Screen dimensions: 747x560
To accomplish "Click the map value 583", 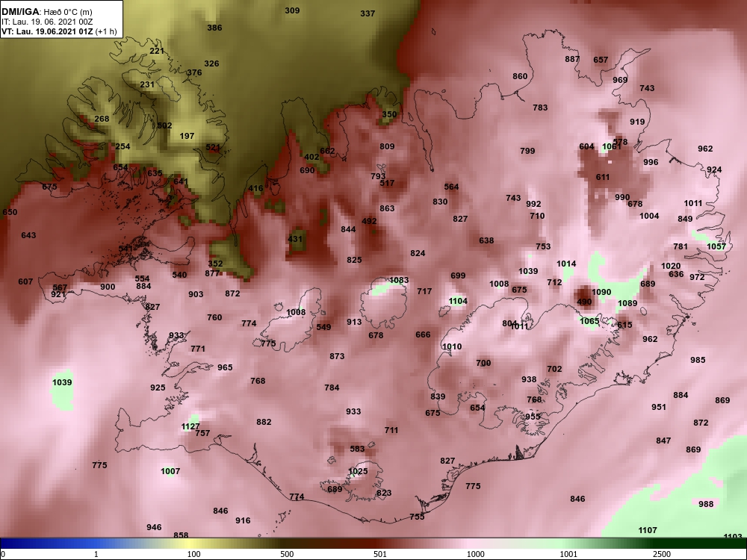I will pos(357,449).
